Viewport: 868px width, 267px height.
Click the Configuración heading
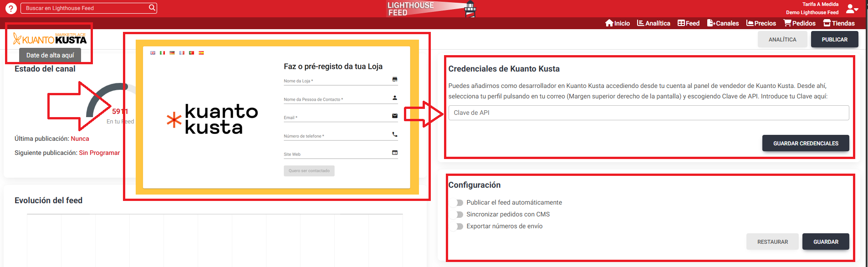(x=474, y=185)
